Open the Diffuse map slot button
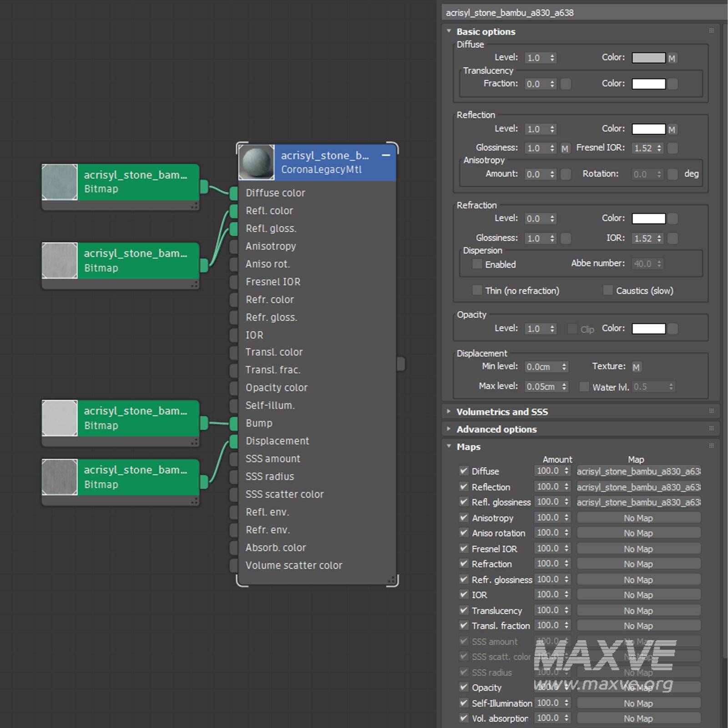Viewport: 728px width, 728px height. pos(638,471)
